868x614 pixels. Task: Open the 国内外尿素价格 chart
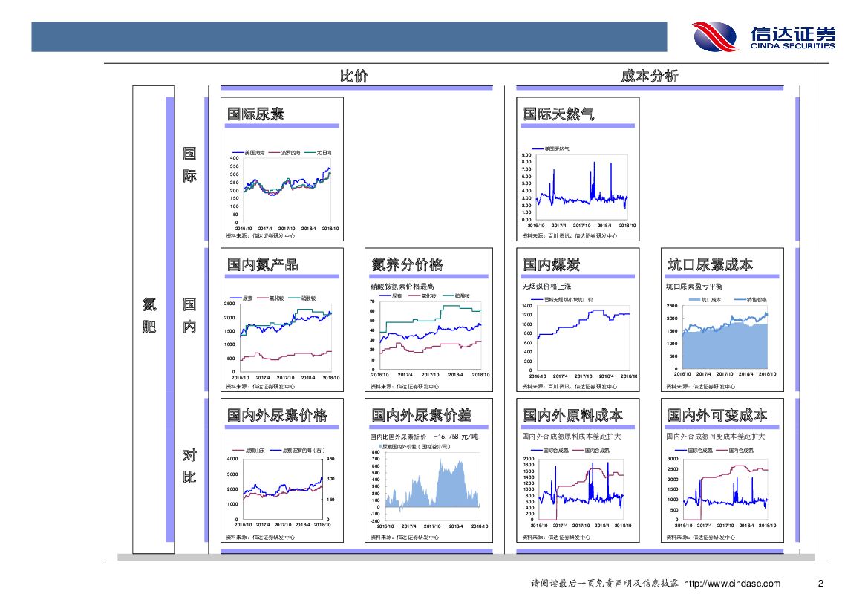[x=281, y=486]
